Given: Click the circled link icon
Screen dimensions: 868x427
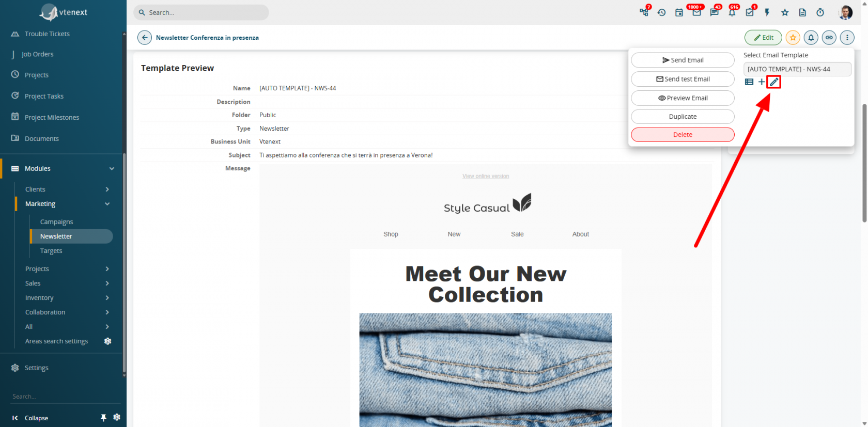Looking at the screenshot, I should [x=829, y=38].
